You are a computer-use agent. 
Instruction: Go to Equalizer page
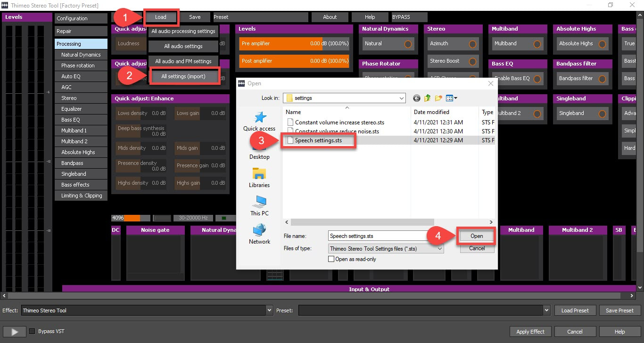pyautogui.click(x=81, y=109)
